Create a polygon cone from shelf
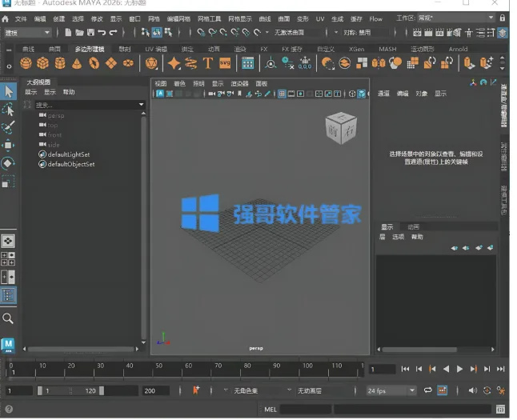The width and height of the screenshot is (517, 420). [77, 62]
